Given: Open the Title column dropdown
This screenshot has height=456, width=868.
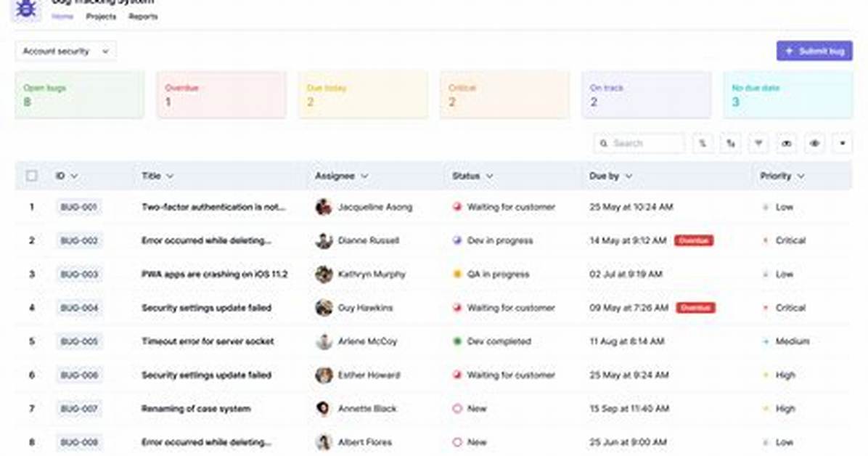Looking at the screenshot, I should coord(170,176).
